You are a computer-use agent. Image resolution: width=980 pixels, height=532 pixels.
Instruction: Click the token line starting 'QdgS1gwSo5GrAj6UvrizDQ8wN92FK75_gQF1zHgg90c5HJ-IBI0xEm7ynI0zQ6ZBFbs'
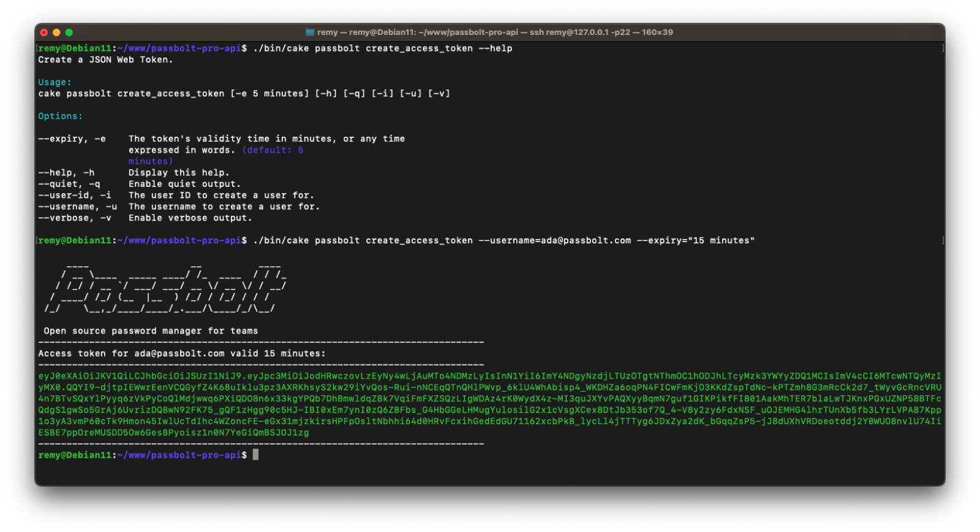489,410
